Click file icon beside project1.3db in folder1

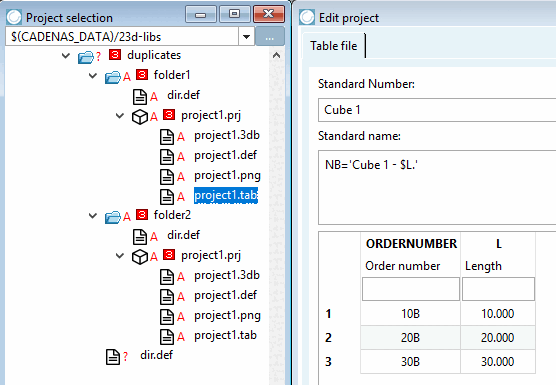(167, 137)
